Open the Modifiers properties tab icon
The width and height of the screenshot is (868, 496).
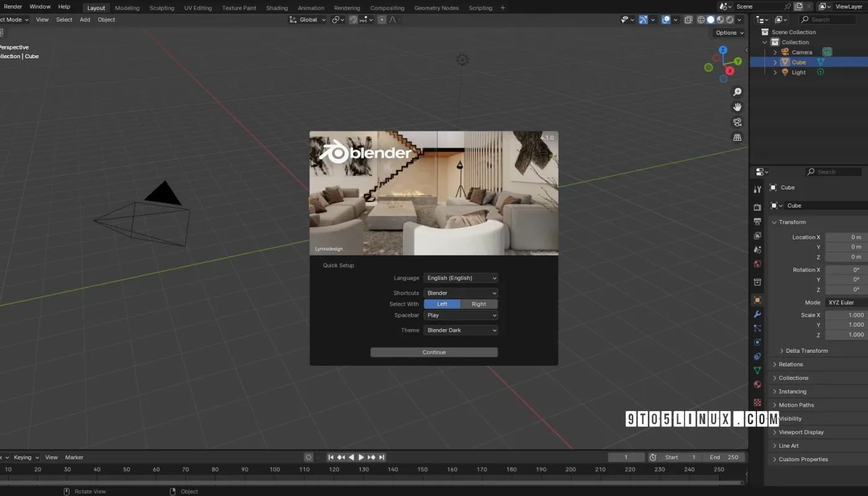click(757, 314)
